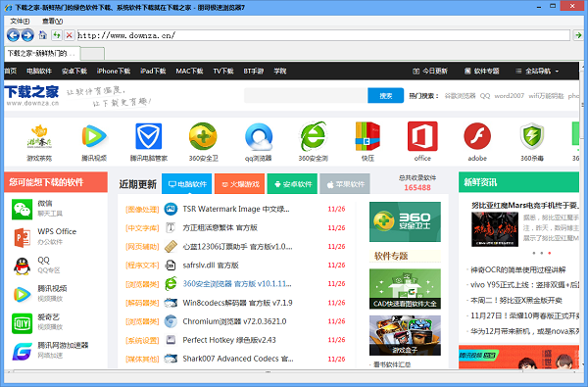Open the 软件专题 nav link
The image size is (588, 387).
pyautogui.click(x=482, y=71)
